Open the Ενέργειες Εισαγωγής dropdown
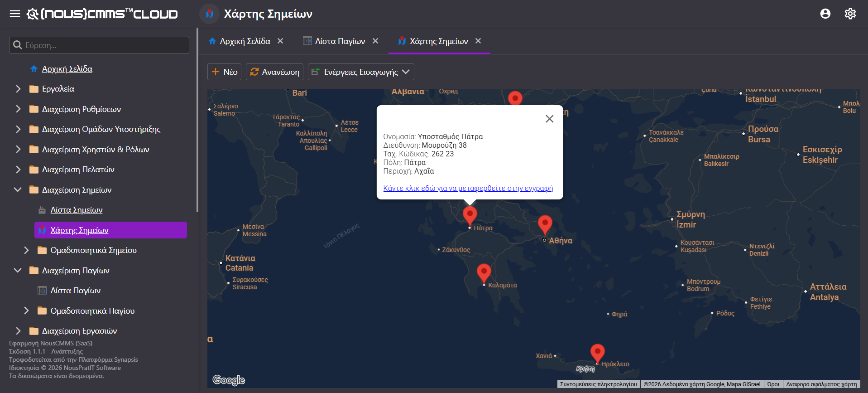 [x=361, y=72]
